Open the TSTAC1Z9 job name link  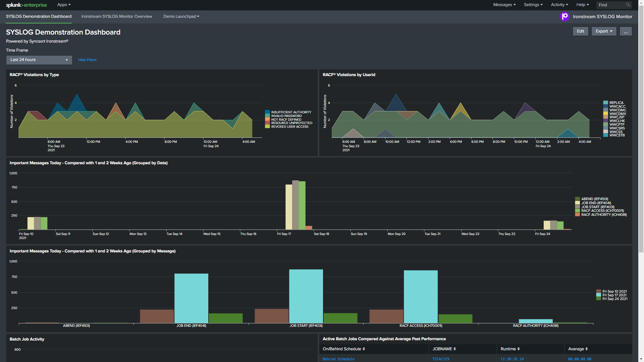click(x=441, y=359)
